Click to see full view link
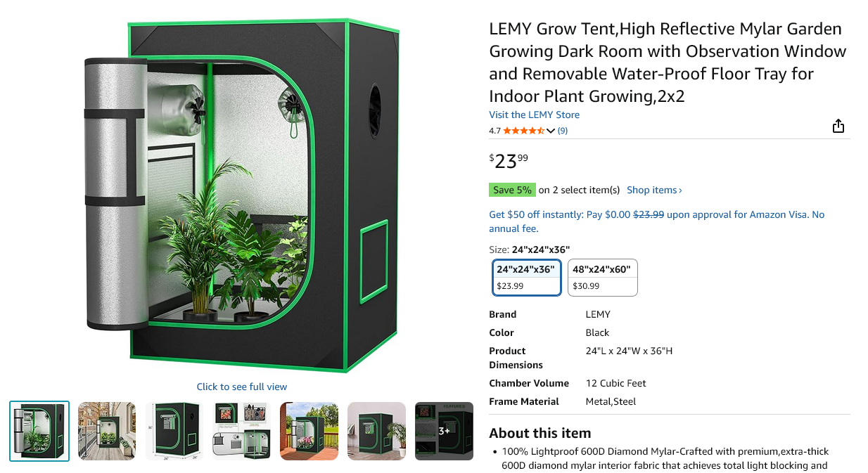Screen dimensions: 868x473 pyautogui.click(x=242, y=387)
